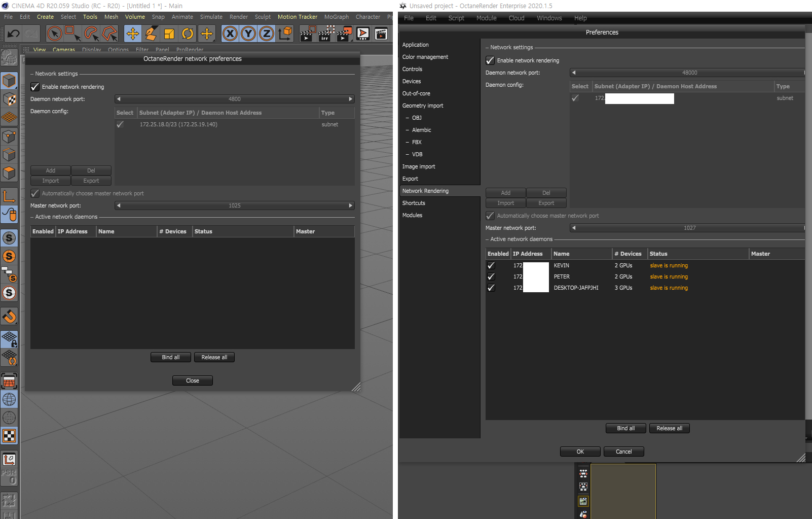This screenshot has height=519, width=812.
Task: Switch to Model mode cube icon
Action: (9, 81)
